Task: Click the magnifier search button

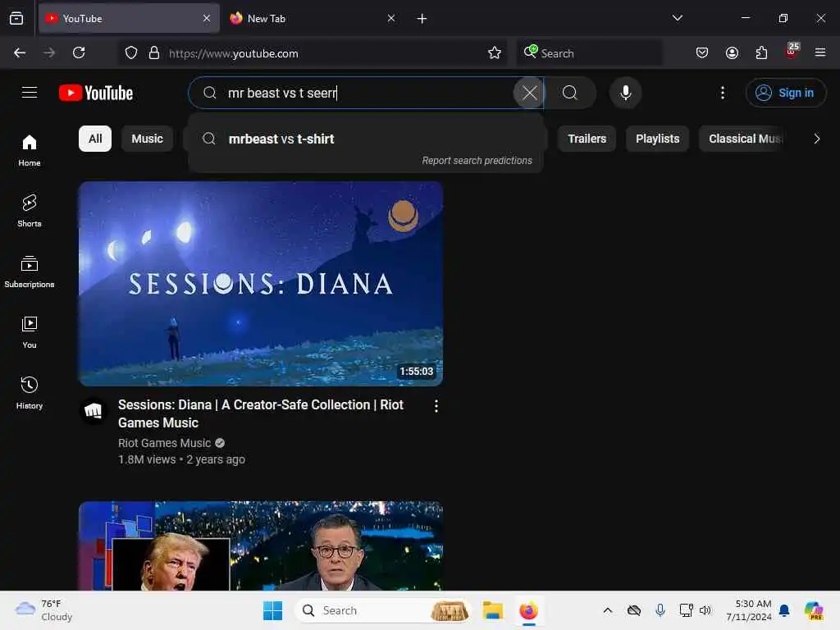Action: pyautogui.click(x=570, y=93)
